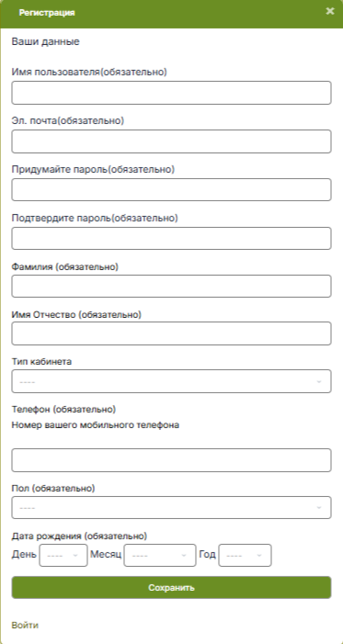Click the mobile phone number input field
343x644 pixels.
click(171, 460)
